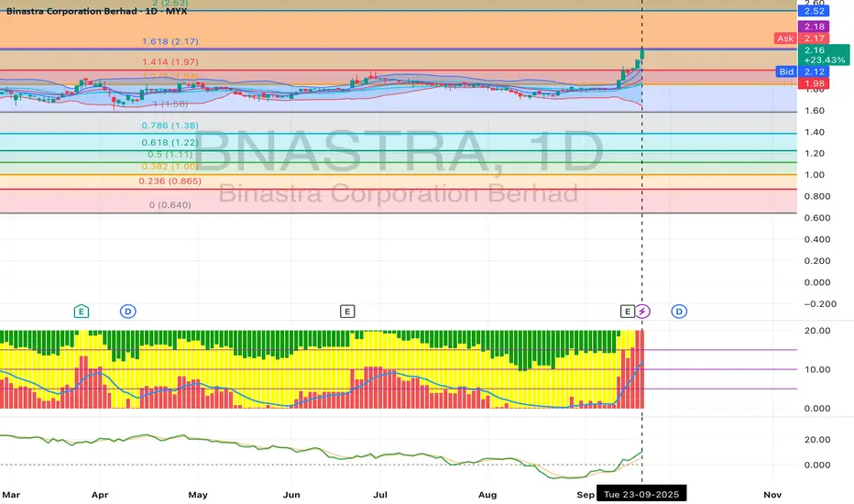
Task: Select the red 1.98 price label
Action: [814, 83]
